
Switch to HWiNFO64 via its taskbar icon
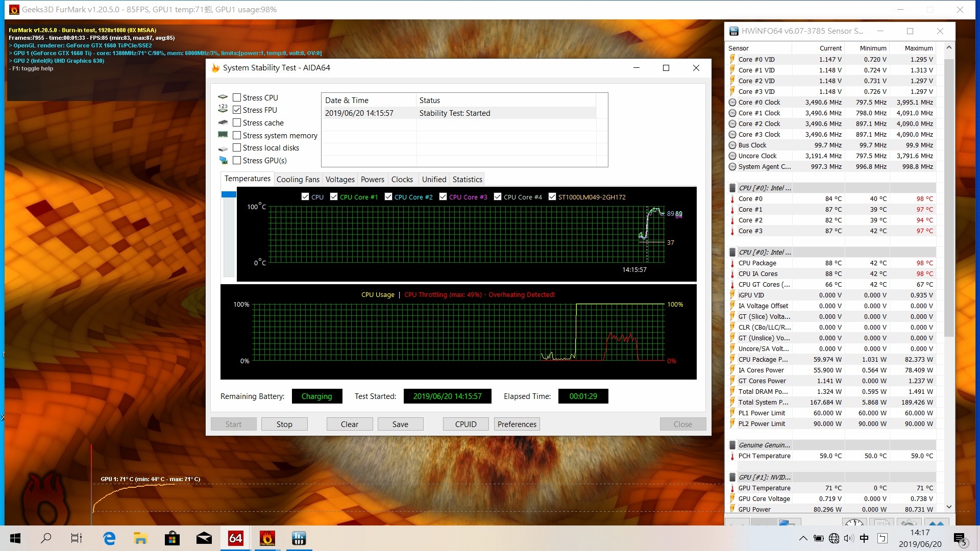(299, 538)
